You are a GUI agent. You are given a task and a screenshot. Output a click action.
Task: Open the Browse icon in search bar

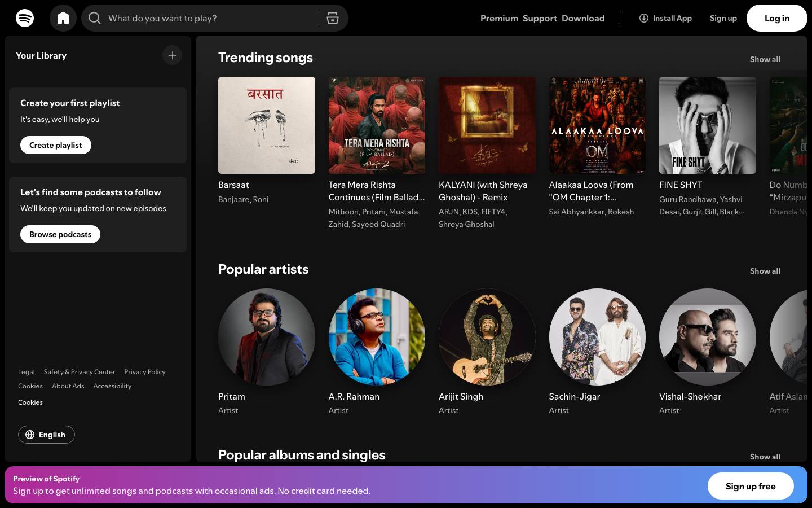click(333, 18)
